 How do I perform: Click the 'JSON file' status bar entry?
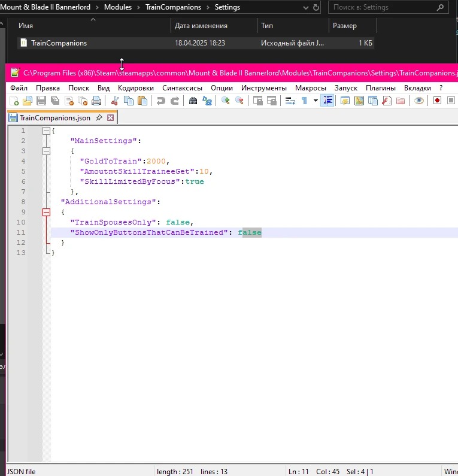coord(21,471)
